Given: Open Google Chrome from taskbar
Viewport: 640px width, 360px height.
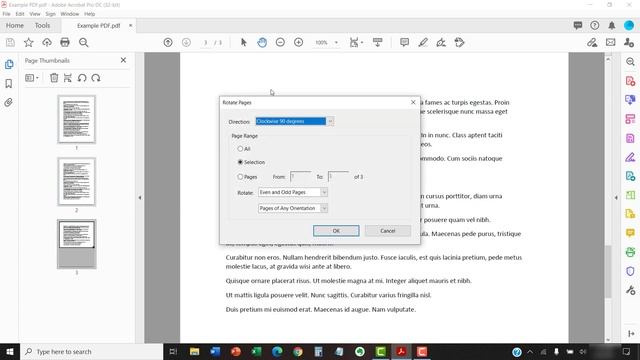Looking at the screenshot, I should [x=298, y=351].
